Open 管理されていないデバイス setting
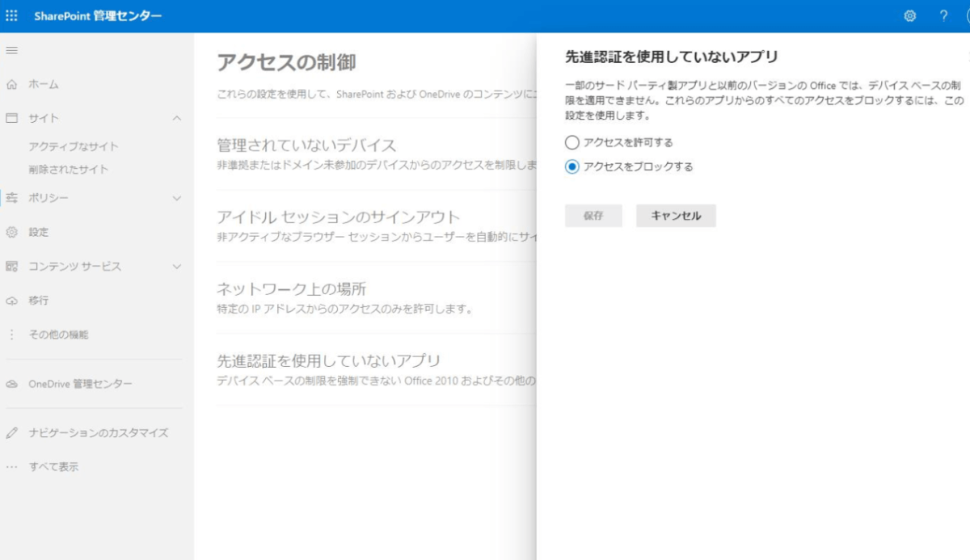 point(306,145)
